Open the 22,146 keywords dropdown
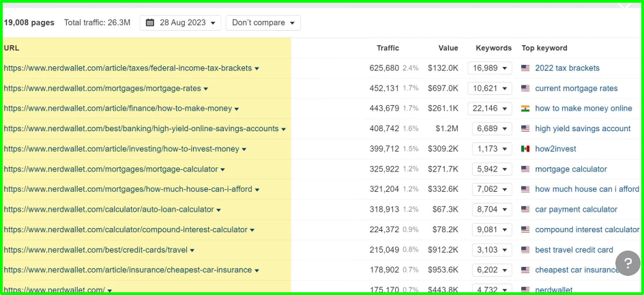This screenshot has width=644, height=295. point(490,109)
